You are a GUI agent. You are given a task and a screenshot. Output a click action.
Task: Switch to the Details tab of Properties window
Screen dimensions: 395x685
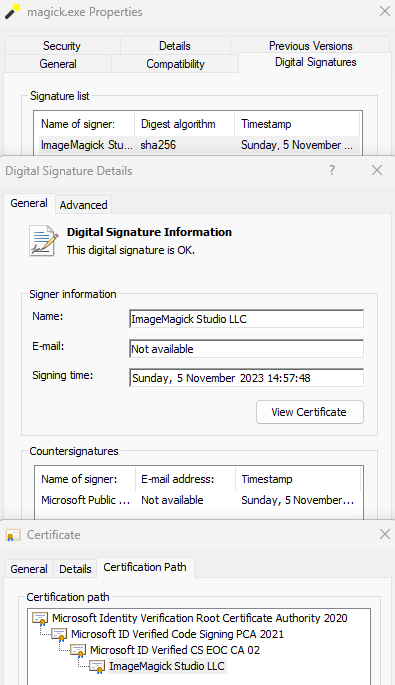click(175, 46)
